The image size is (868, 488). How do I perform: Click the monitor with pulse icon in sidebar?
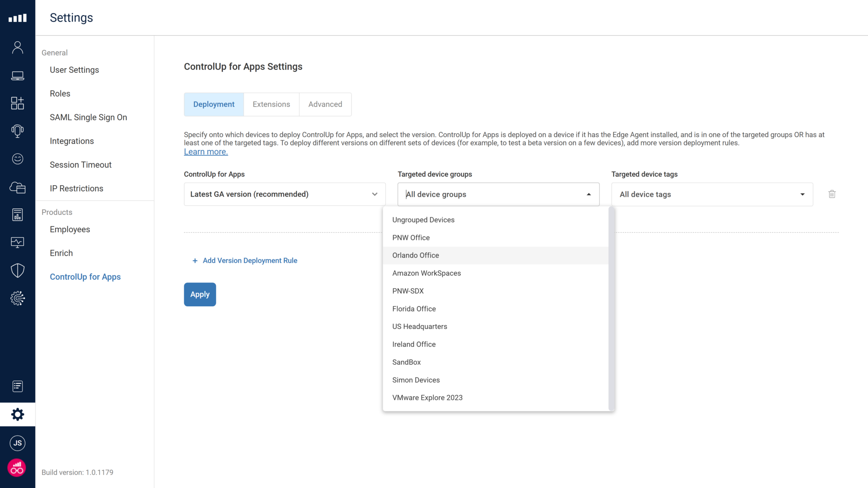click(x=17, y=242)
